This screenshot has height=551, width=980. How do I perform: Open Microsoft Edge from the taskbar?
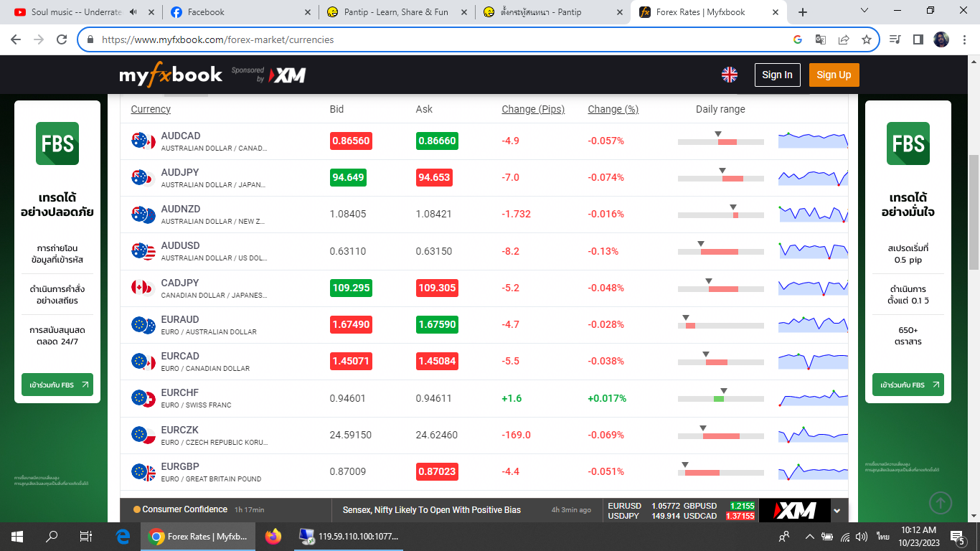(123, 536)
